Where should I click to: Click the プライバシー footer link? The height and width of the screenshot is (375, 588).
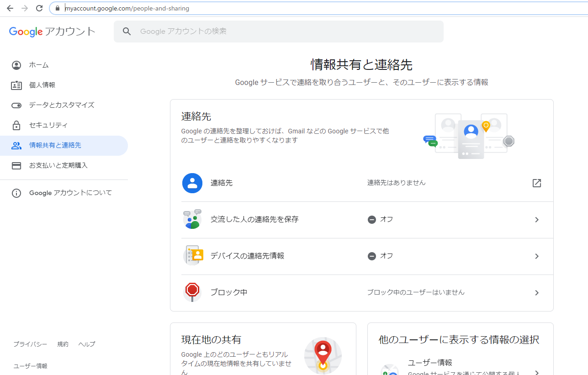pyautogui.click(x=30, y=344)
